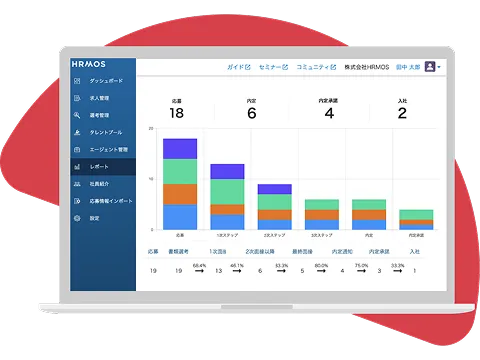Expand the account menu caret beside avatar
The height and width of the screenshot is (360, 480).
point(439,67)
